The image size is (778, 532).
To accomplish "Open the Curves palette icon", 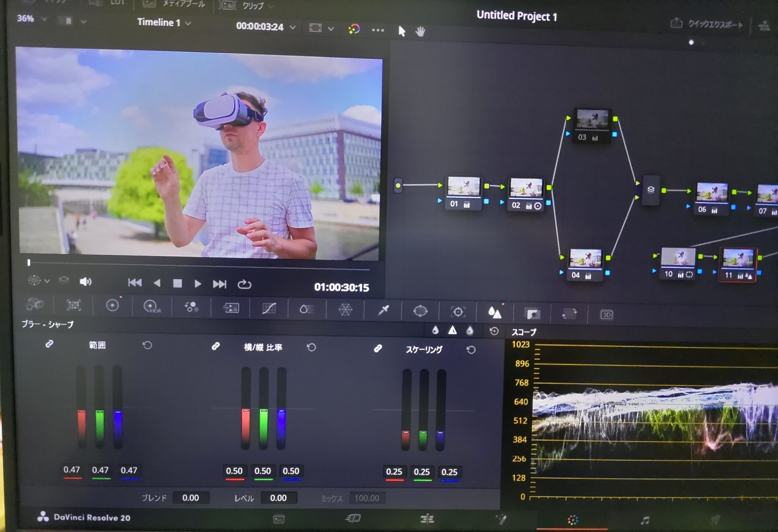I will point(269,308).
